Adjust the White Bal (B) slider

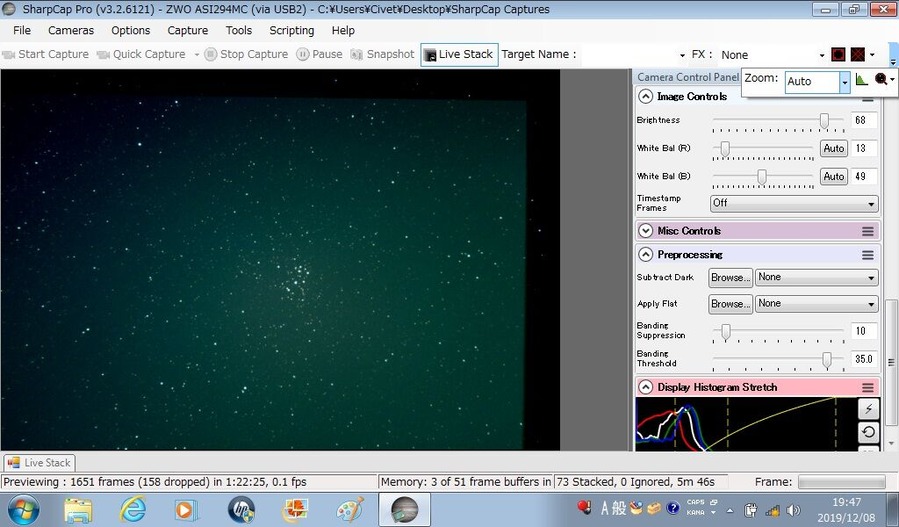(x=762, y=177)
